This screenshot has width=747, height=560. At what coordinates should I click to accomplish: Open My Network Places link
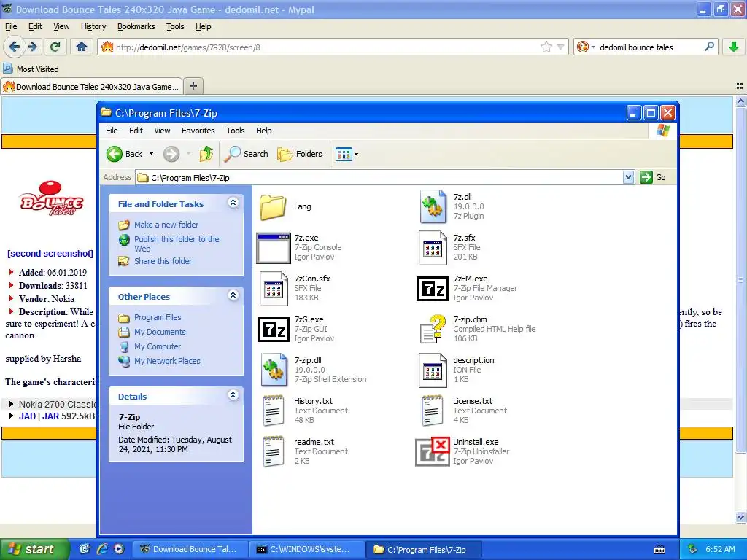pos(167,361)
